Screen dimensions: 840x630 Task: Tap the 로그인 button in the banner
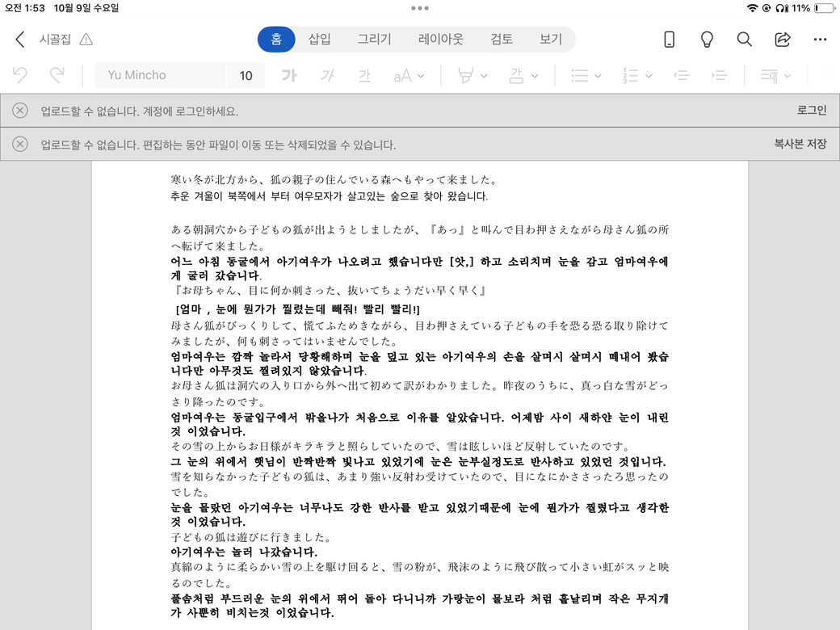click(811, 111)
